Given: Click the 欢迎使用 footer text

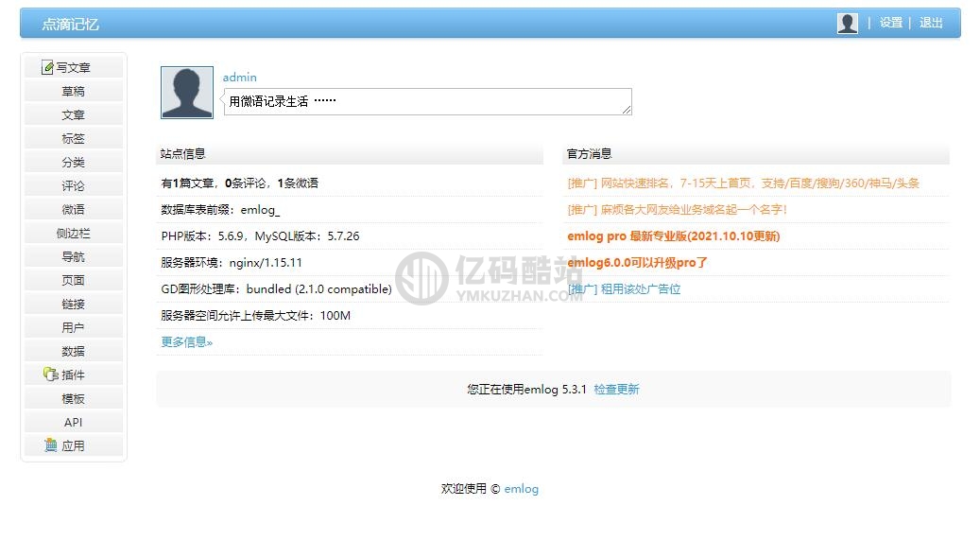Looking at the screenshot, I should pyautogui.click(x=464, y=489).
